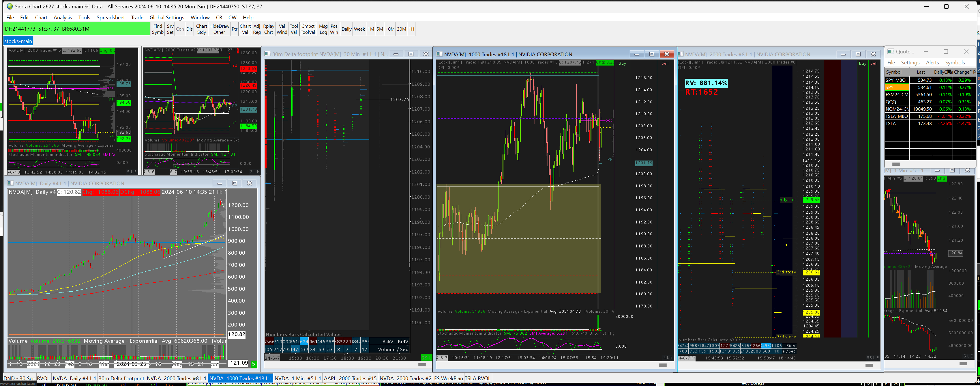Click the Last column header in Quote window
Viewport: 980px width, 386px height.
point(921,72)
